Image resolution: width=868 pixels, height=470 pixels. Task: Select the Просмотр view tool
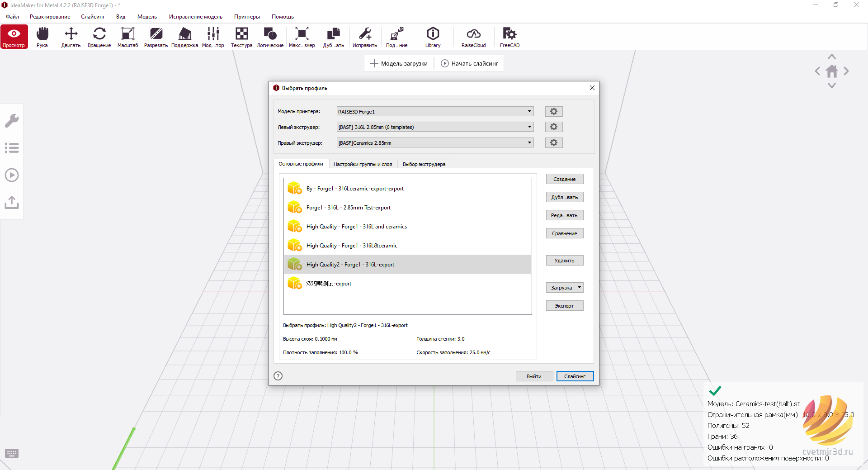click(x=14, y=37)
